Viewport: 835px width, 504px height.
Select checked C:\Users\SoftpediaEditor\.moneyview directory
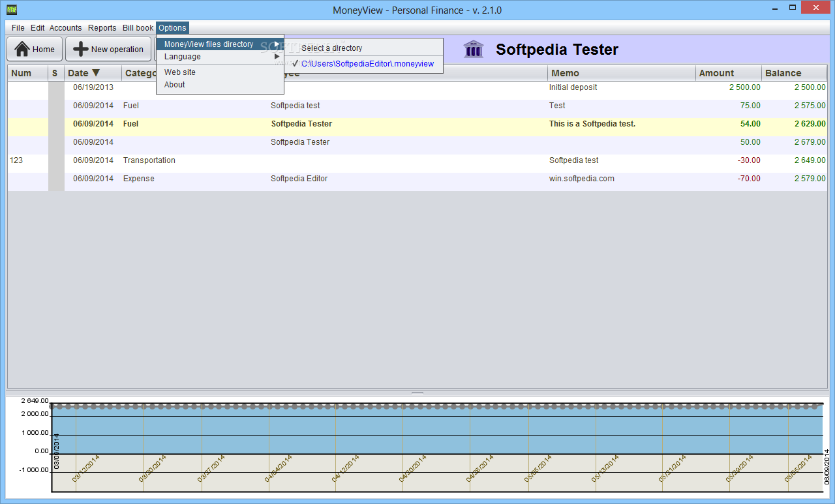tap(363, 64)
